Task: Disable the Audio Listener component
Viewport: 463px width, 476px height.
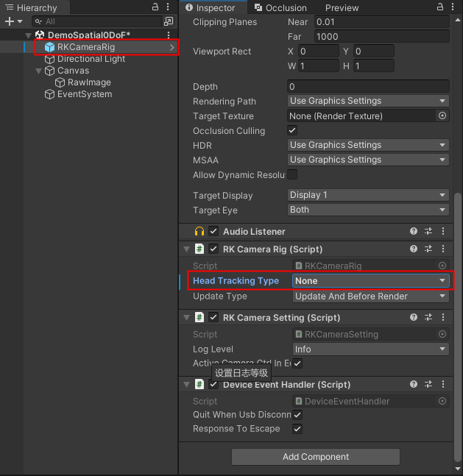Action: (x=213, y=231)
